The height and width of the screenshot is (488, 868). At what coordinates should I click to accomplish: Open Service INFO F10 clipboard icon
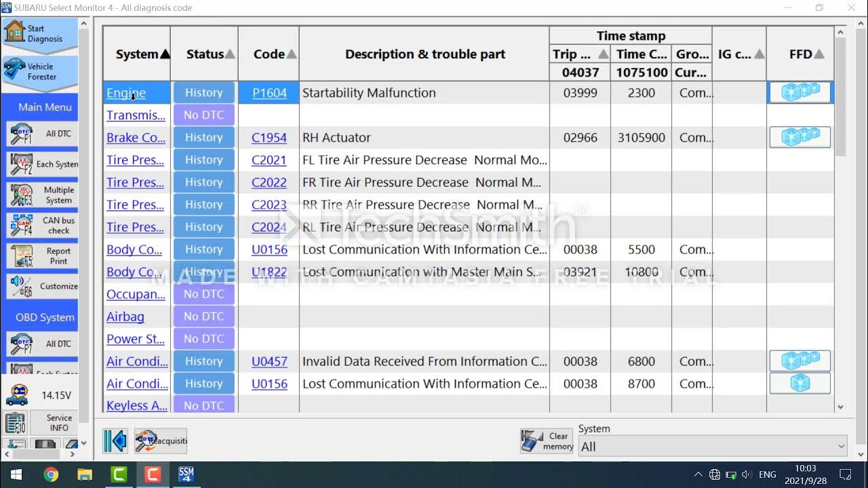(16, 423)
